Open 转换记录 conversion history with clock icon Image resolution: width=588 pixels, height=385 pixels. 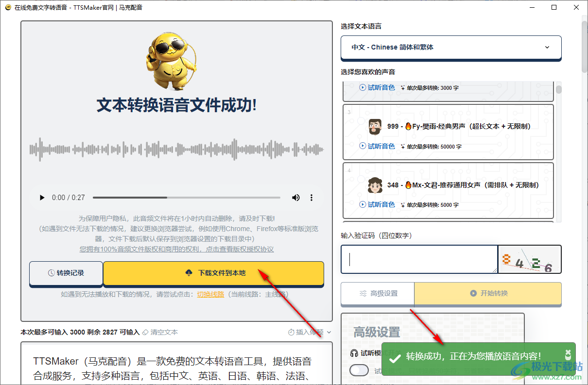pyautogui.click(x=66, y=273)
